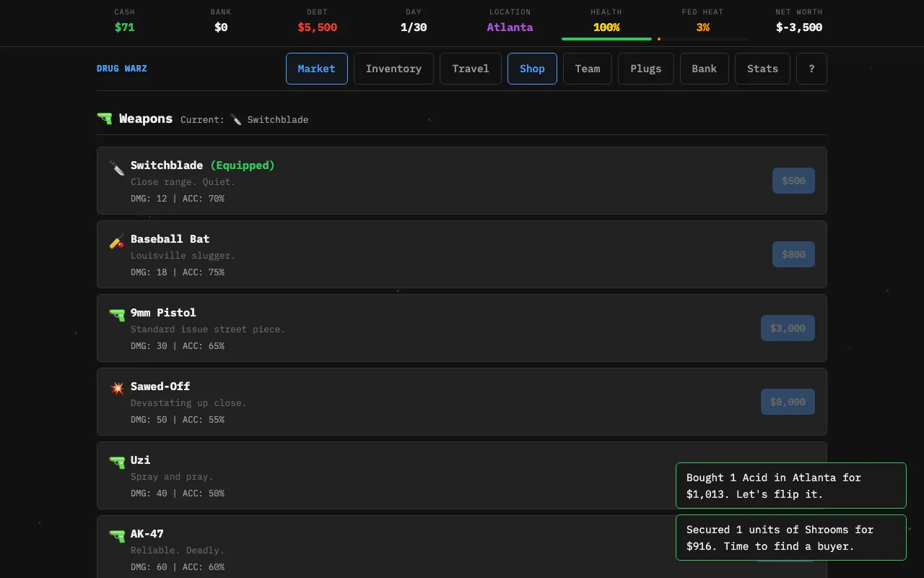Click the Sawed-Off description Devastating up close

point(188,403)
